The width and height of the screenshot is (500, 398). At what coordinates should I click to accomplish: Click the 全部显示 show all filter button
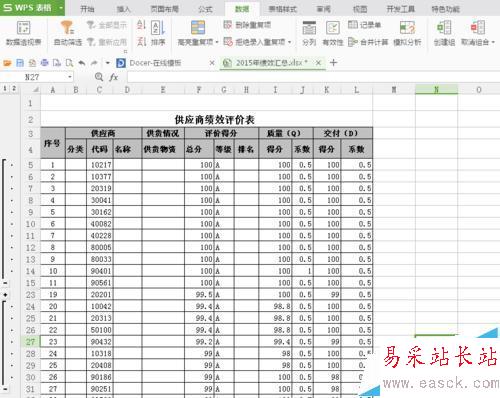click(107, 25)
